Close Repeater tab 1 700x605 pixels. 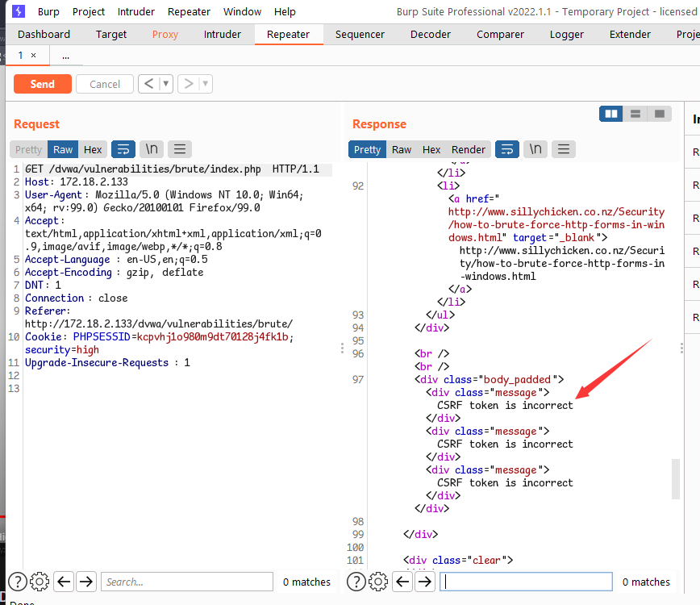pos(34,56)
